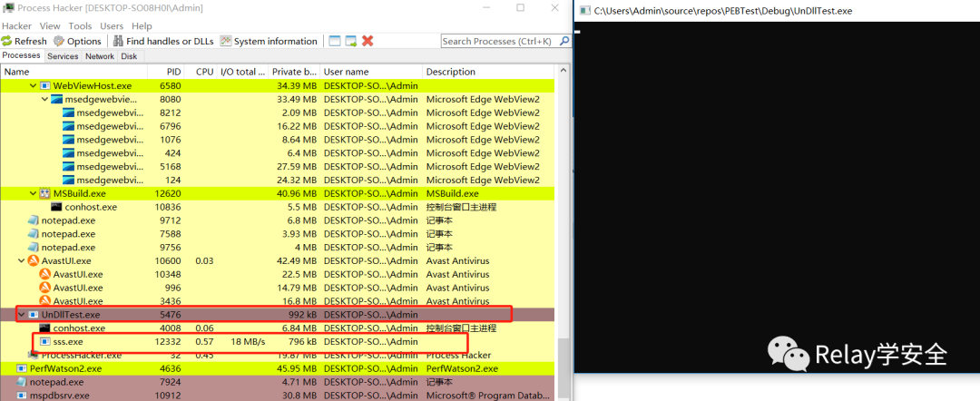The image size is (980, 401).
Task: Click the MSBuild.exe process icon
Action: 45,193
